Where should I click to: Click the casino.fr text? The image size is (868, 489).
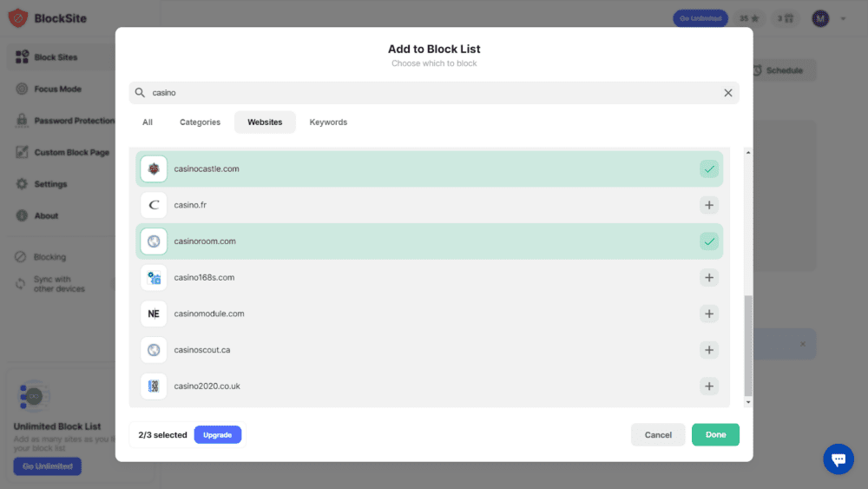click(190, 205)
